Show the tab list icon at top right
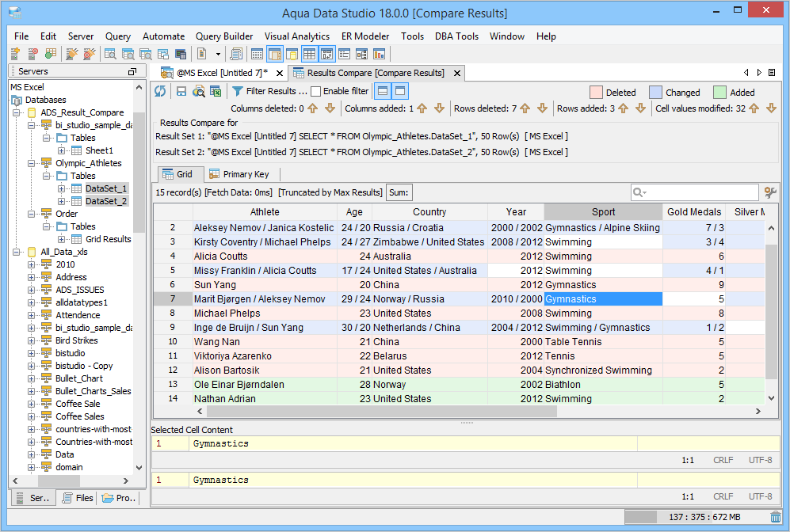This screenshot has height=532, width=790. [x=771, y=73]
